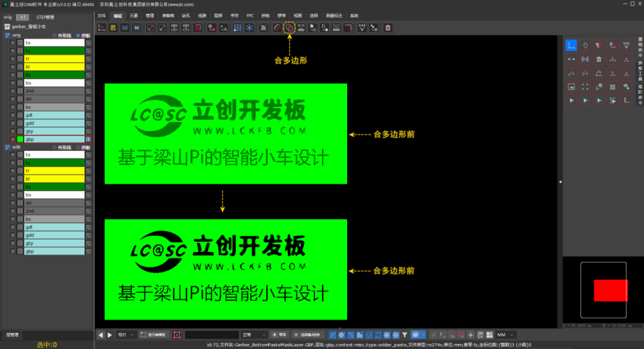Screen dimensions: 644x349
Task: Click the triangle angle icon in right panel third row
Action: pos(599,73)
